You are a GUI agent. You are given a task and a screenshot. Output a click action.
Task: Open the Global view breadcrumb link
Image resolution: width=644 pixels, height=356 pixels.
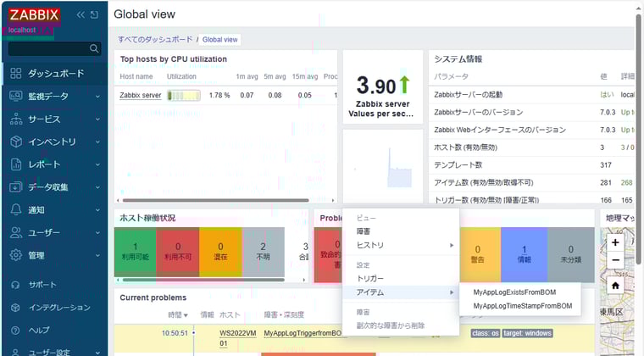219,40
